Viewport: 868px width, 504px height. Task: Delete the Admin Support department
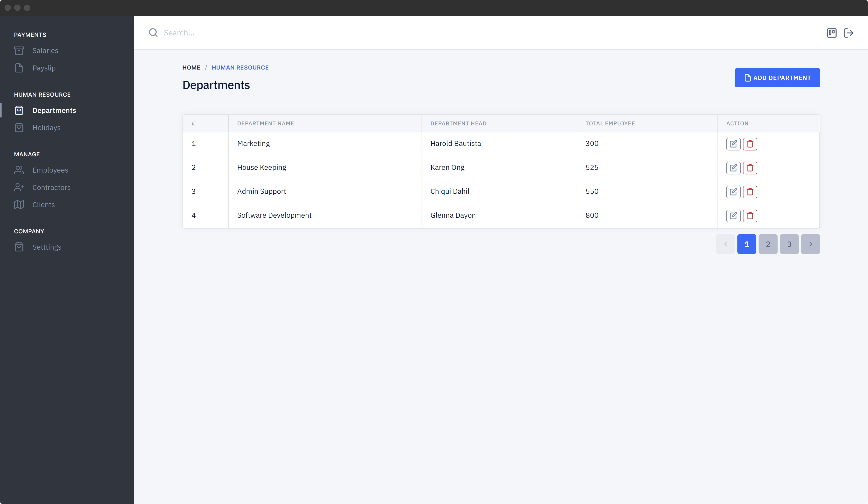tap(750, 192)
